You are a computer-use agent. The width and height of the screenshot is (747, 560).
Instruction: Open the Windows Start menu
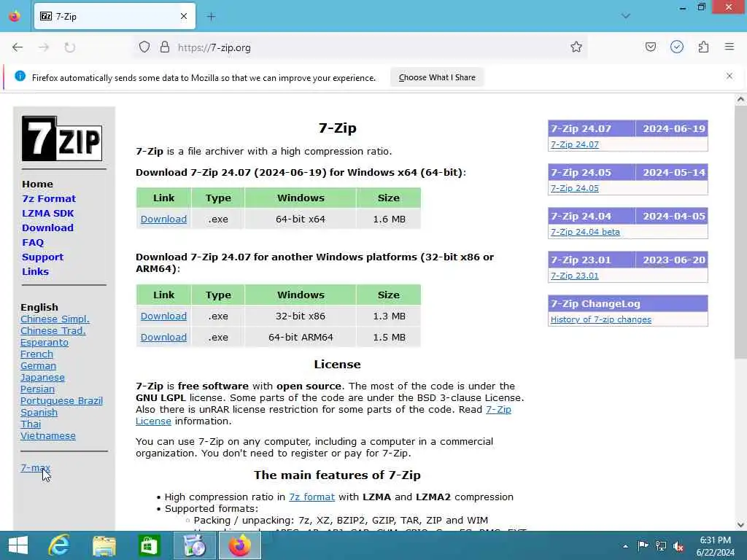[18, 545]
